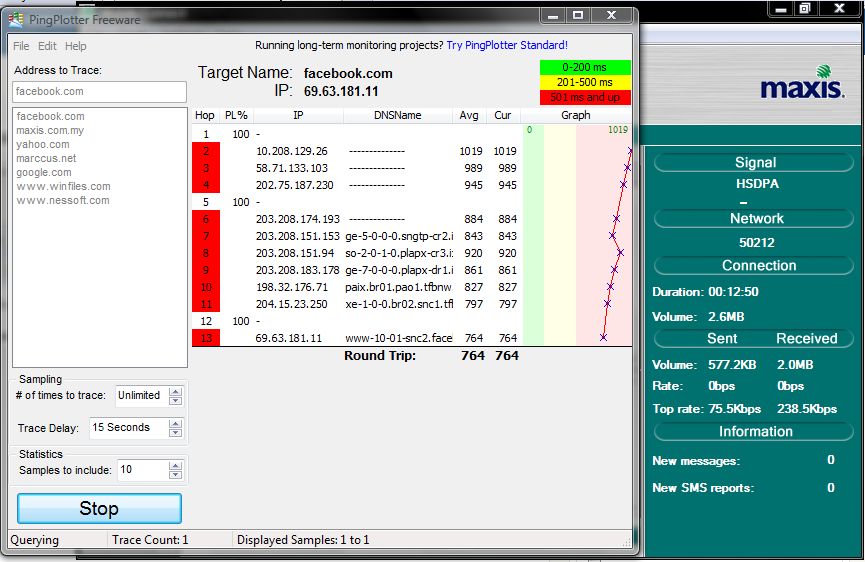Click the Address to Trace input field
The image size is (865, 562).
pyautogui.click(x=99, y=92)
